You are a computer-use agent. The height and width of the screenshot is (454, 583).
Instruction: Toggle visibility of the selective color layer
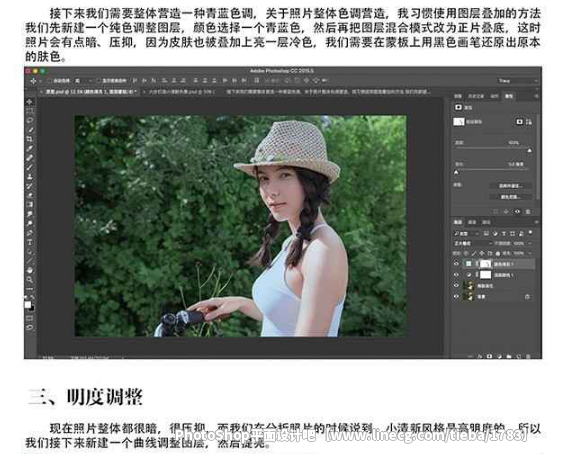(x=456, y=275)
